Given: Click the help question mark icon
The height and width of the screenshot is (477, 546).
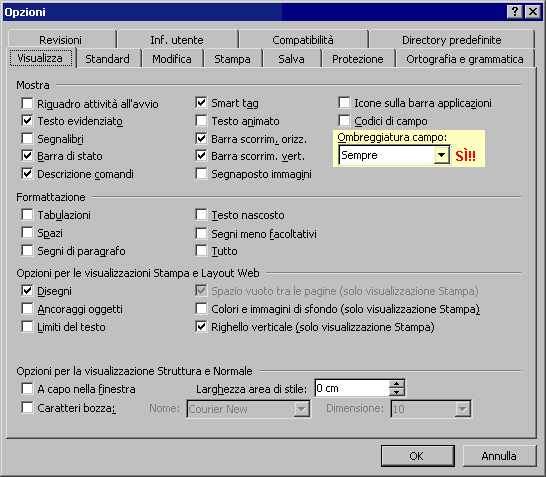Looking at the screenshot, I should 515,12.
